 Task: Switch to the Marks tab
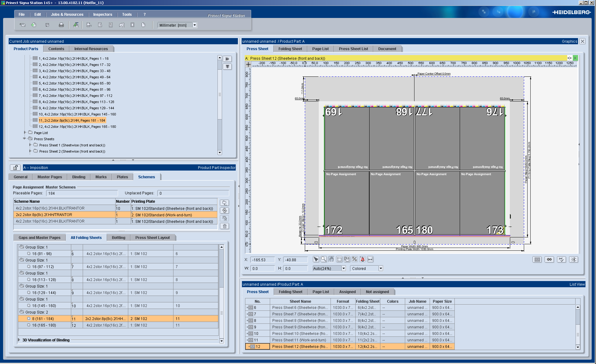click(101, 177)
